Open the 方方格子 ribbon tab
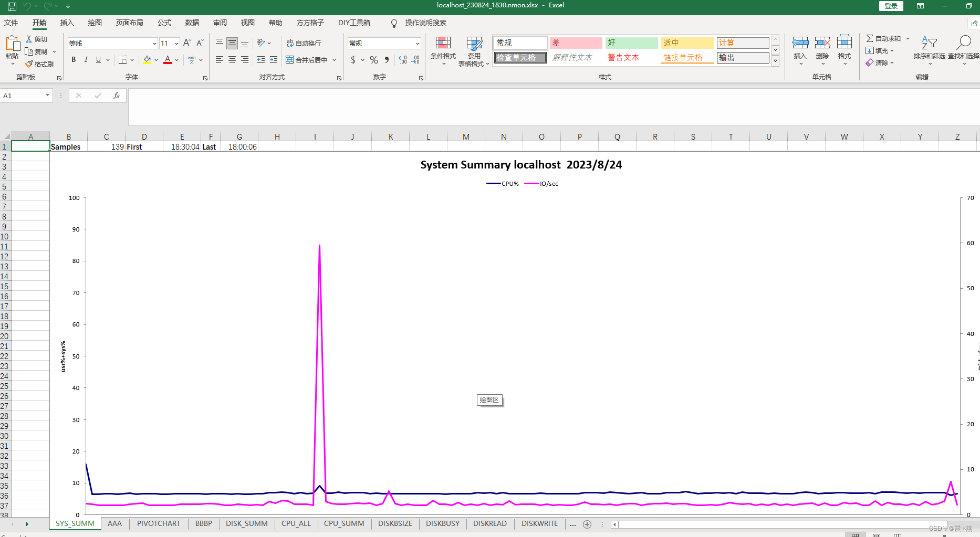 coord(310,23)
